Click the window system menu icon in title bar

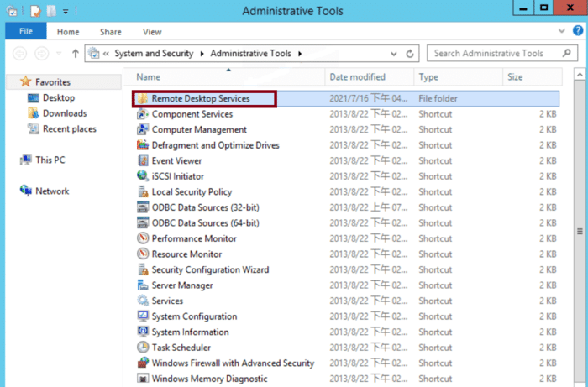12,11
